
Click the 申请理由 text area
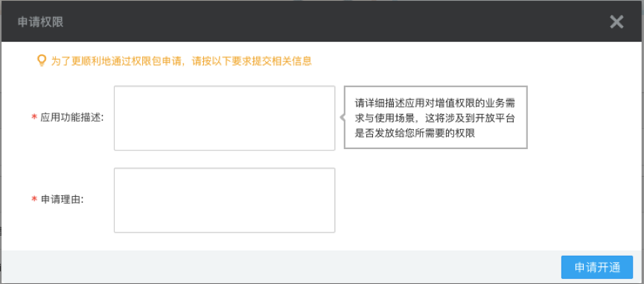(224, 201)
